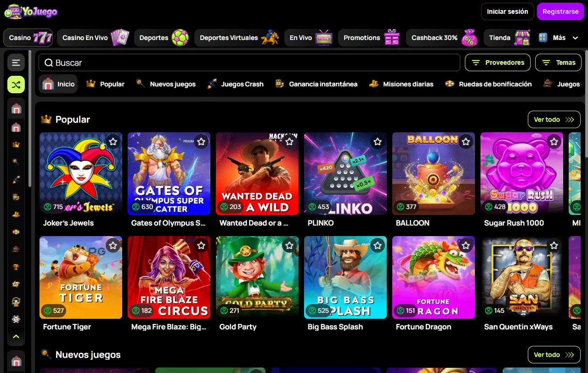Click Ver todo for Nuevos juegos
Screen dimensions: 588x373
pyautogui.click(x=554, y=355)
